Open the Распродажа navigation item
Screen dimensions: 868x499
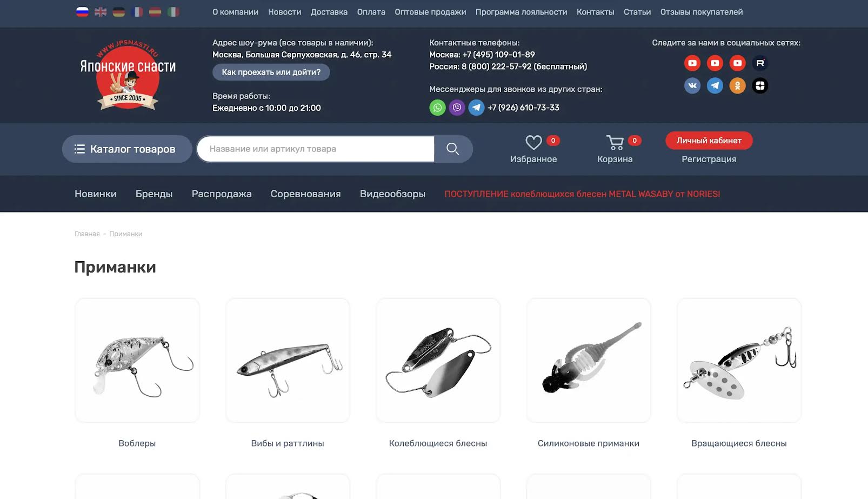[222, 194]
